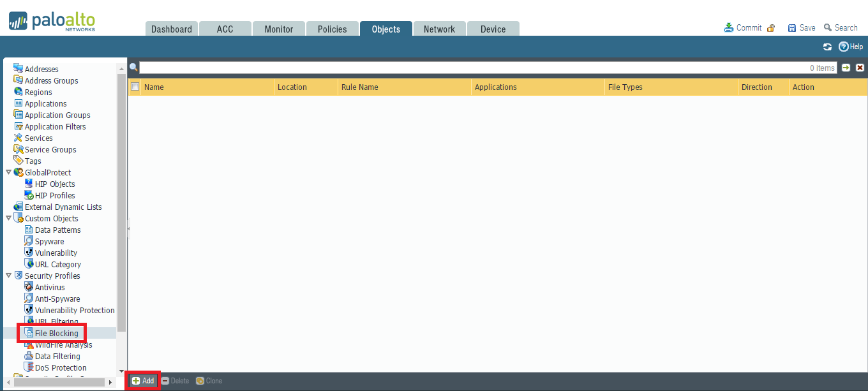868x391 pixels.
Task: Click the refresh icon next to Help
Action: [x=827, y=47]
